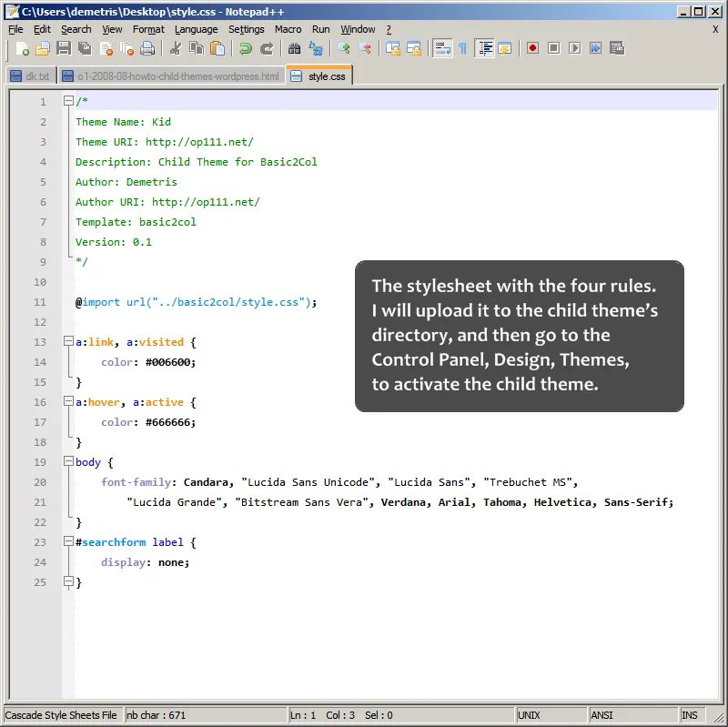Open the File menu
This screenshot has height=727, width=728.
[x=15, y=29]
